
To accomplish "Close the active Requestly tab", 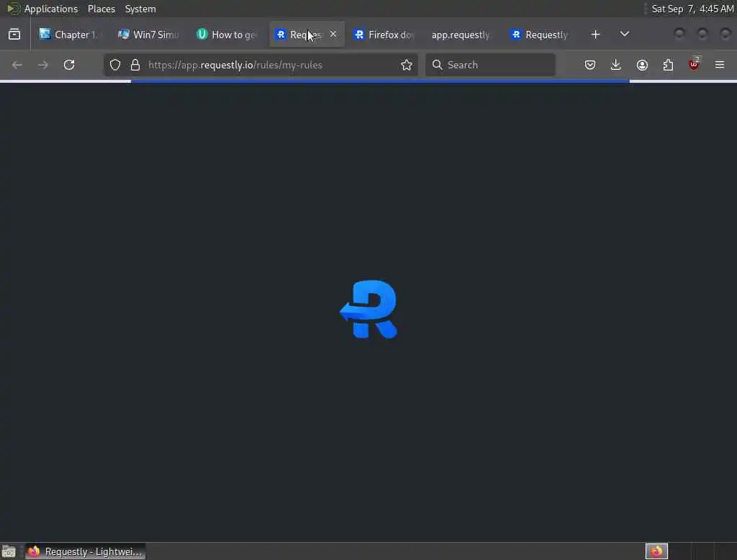I will (x=333, y=35).
